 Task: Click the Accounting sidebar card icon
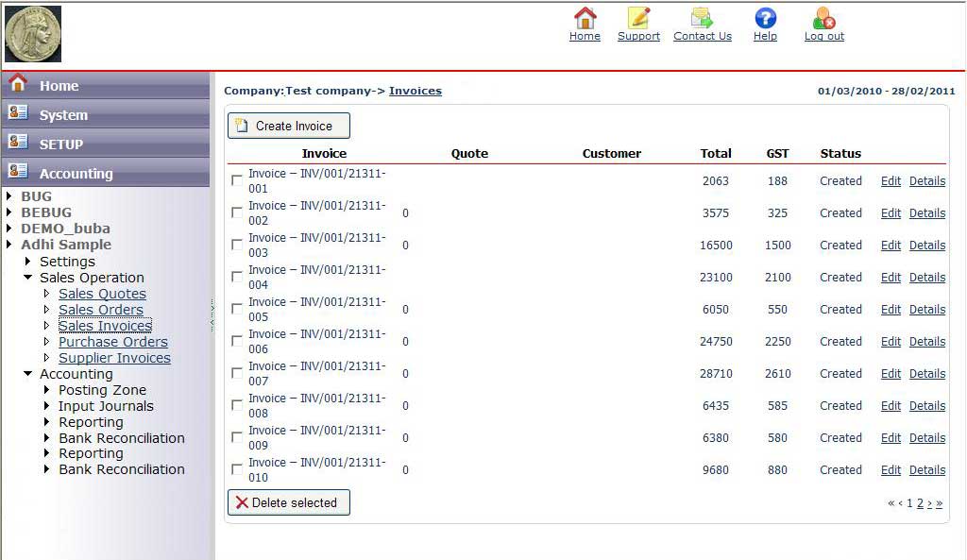tap(18, 171)
